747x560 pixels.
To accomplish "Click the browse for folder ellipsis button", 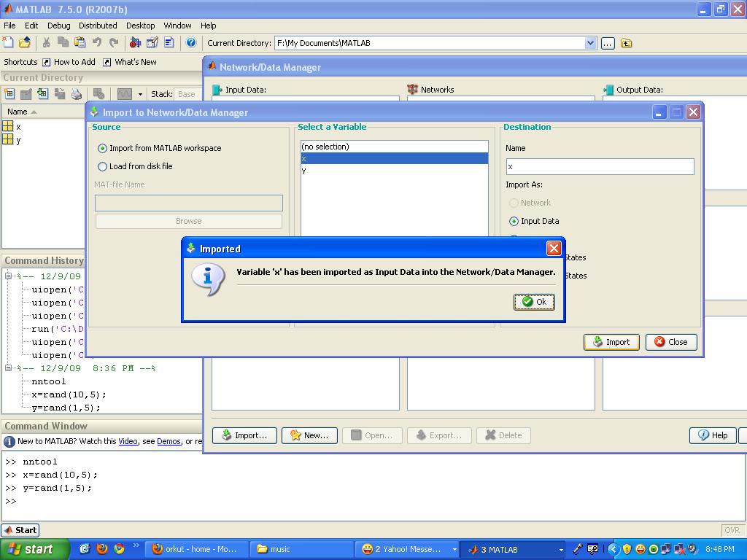I will click(608, 43).
